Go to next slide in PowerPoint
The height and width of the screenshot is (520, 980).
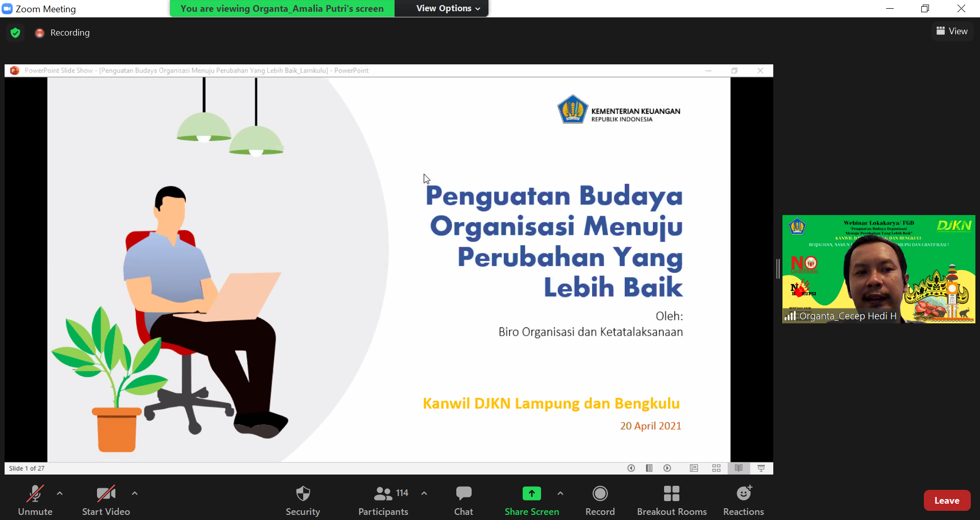click(667, 468)
